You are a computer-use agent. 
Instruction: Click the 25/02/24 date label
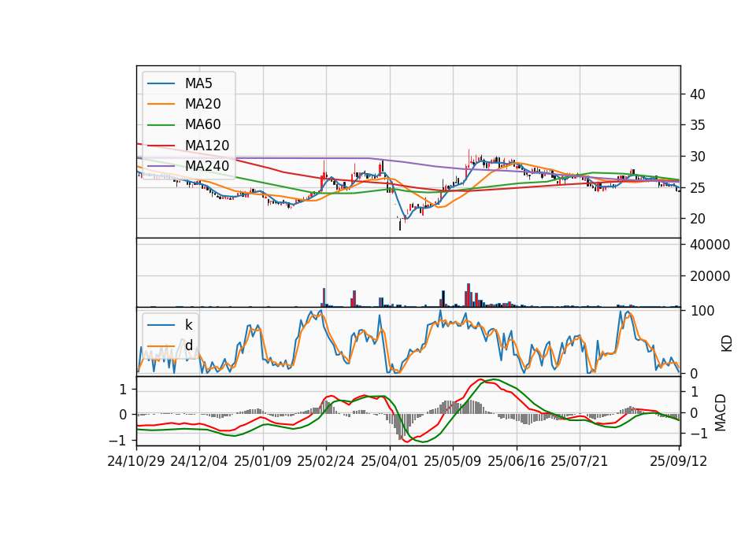tap(326, 461)
